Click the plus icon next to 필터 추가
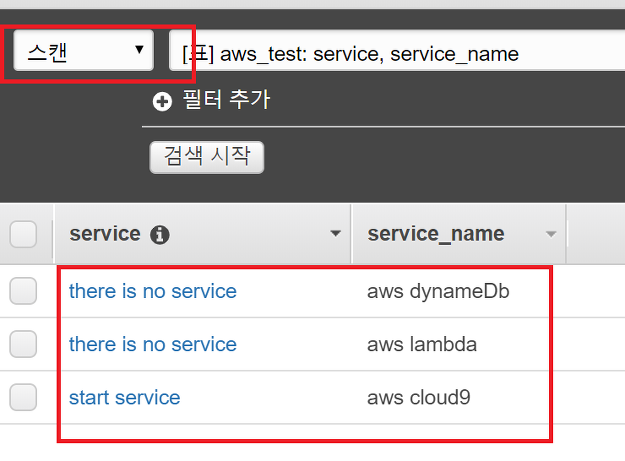Image resolution: width=625 pixels, height=461 pixels. (x=162, y=101)
